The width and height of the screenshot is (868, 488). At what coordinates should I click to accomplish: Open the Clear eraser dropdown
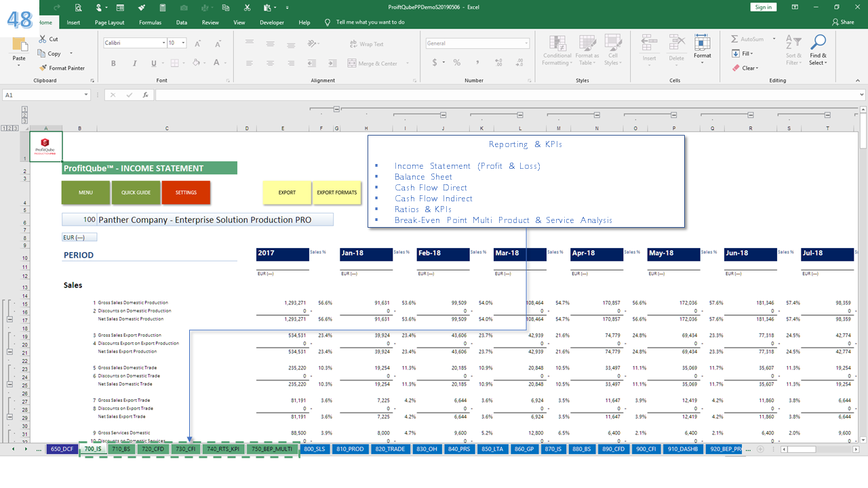pyautogui.click(x=745, y=68)
